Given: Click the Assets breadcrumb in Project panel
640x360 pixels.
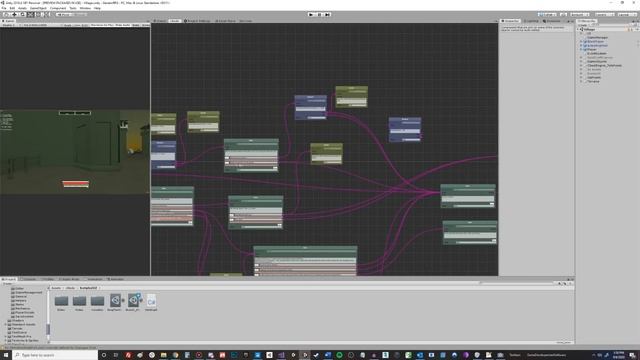Looking at the screenshot, I should coord(56,288).
